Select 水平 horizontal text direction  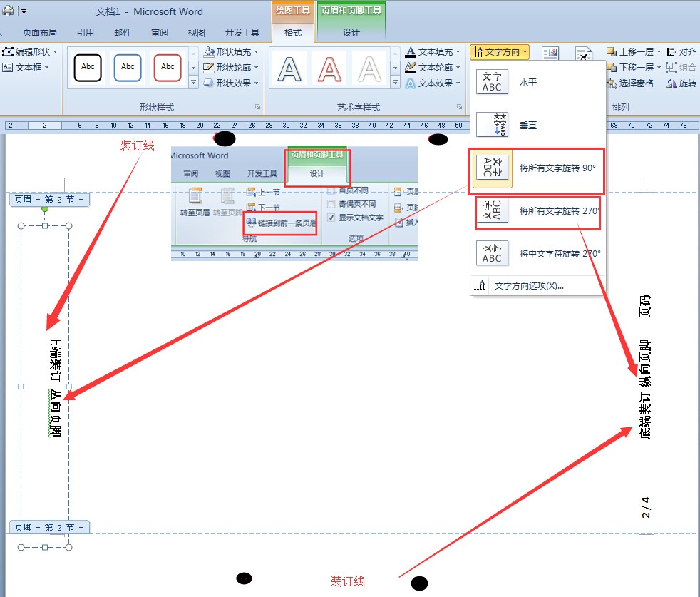(x=537, y=82)
